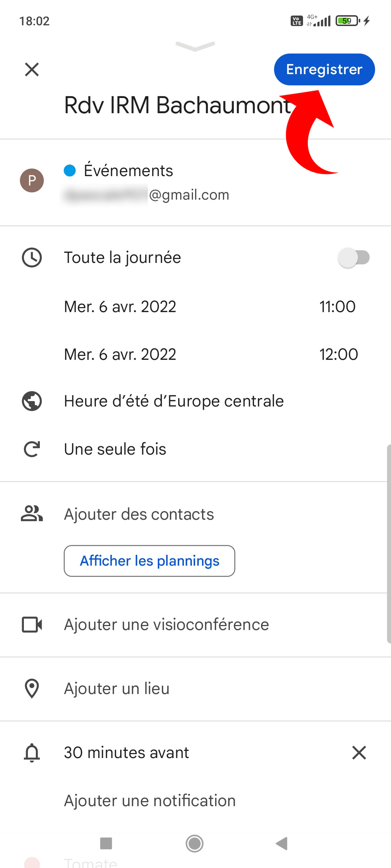Tap the video camera icon

[32, 625]
